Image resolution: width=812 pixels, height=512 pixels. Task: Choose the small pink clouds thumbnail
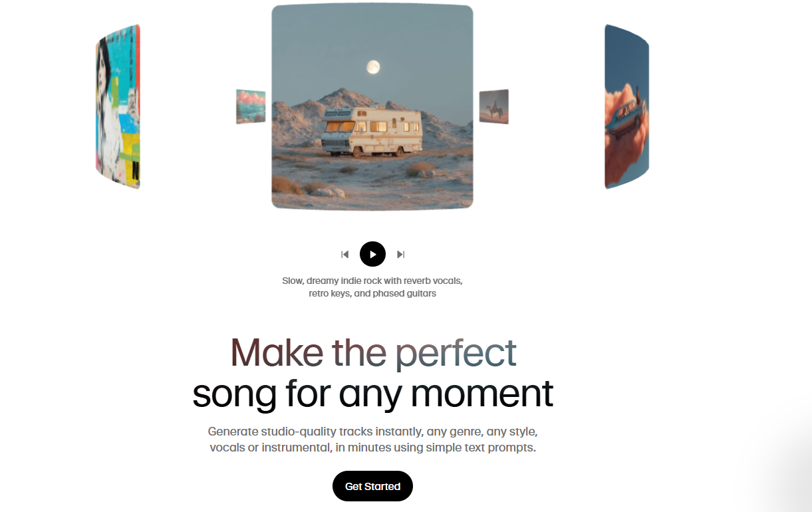pyautogui.click(x=251, y=106)
